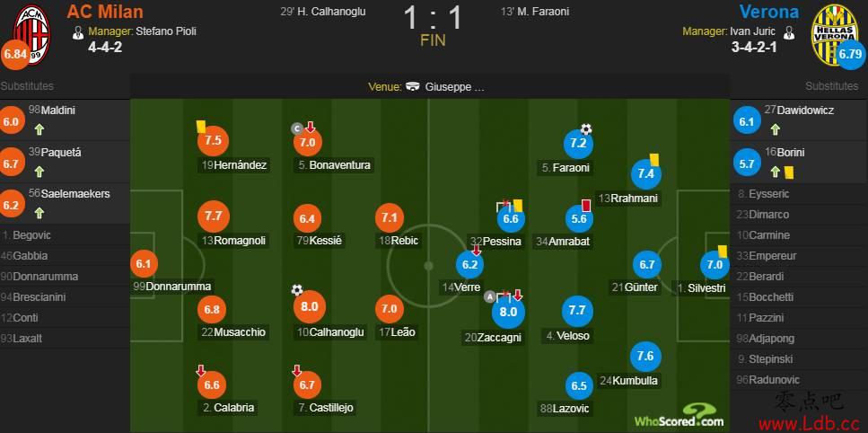Click the captain badge next to Bonaventura
The image size is (868, 433).
point(297,129)
